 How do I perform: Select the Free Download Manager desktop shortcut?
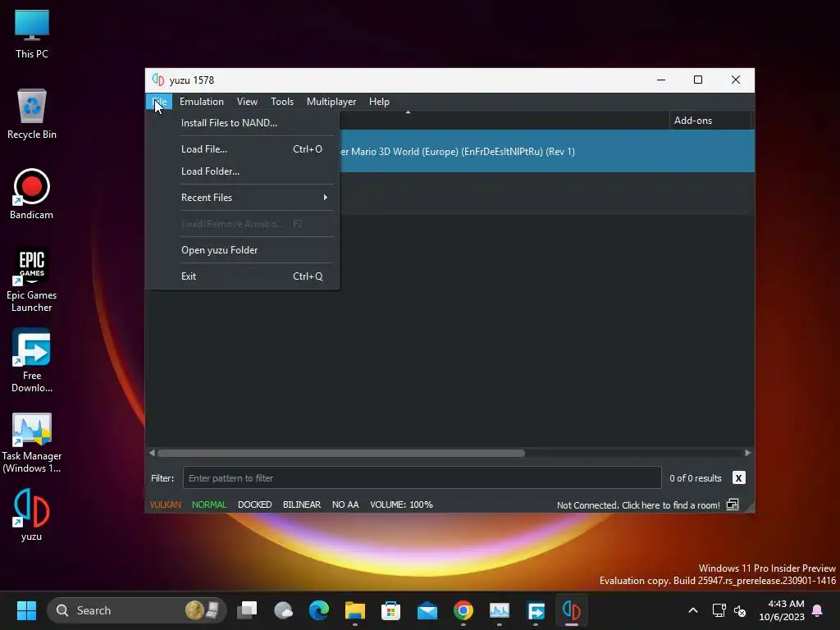(32, 361)
